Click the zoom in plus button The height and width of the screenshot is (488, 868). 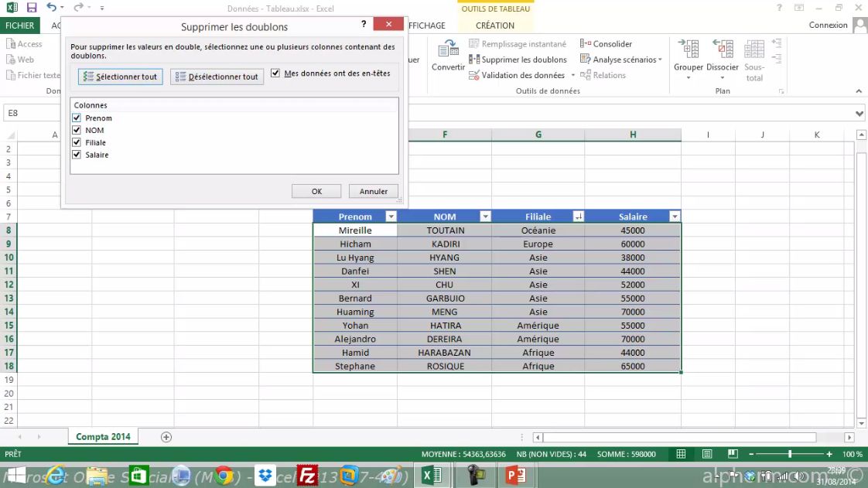pos(829,454)
